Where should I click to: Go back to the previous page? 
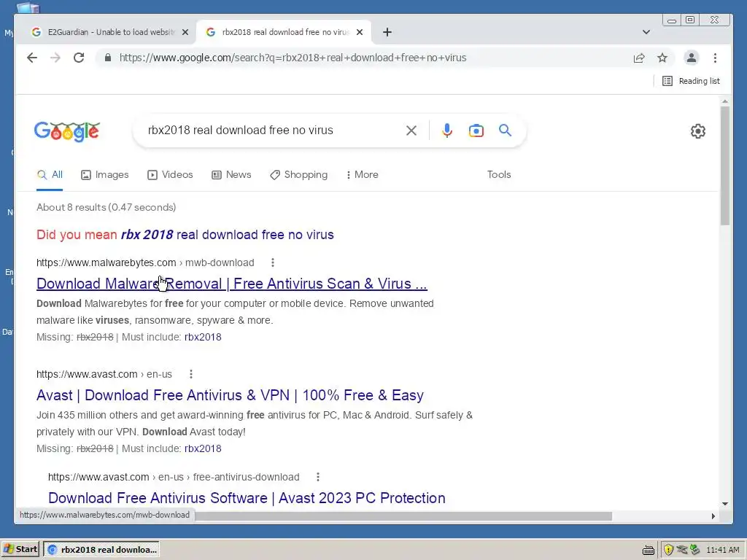(32, 58)
